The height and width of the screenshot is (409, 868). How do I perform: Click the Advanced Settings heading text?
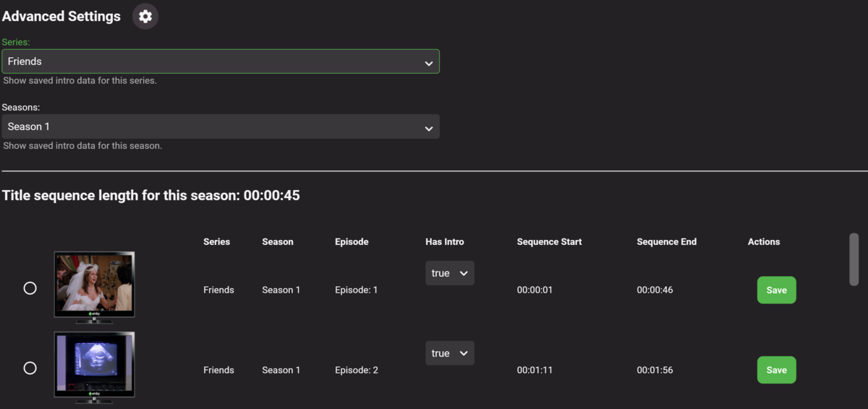(61, 16)
